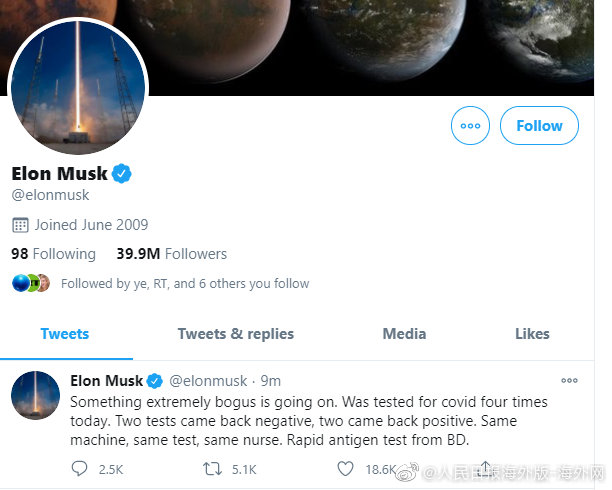
Task: Open the Tweets & replies tab
Action: 236,334
